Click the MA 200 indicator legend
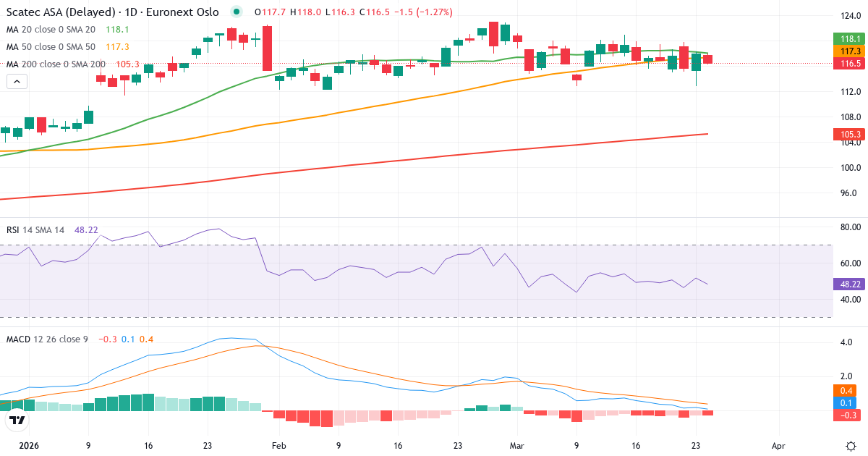Screen dimensions: 868x456 click(x=56, y=64)
